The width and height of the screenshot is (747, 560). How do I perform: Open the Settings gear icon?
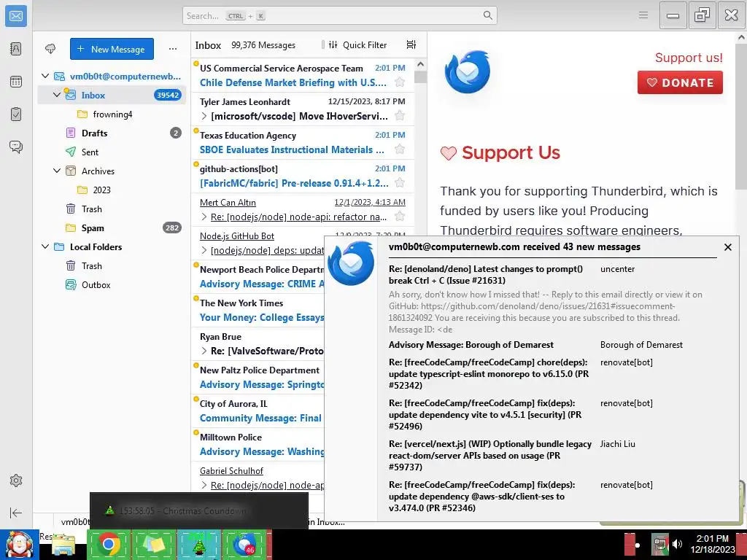(x=16, y=481)
